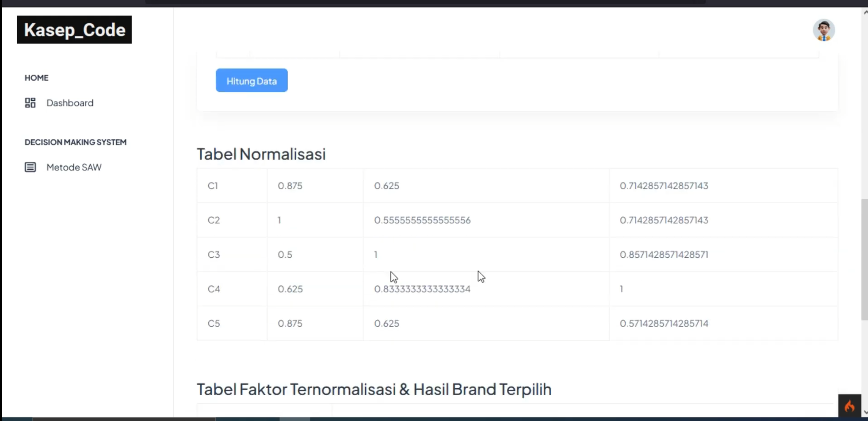
Task: Click the scrollbar down arrow
Action: pos(865,412)
